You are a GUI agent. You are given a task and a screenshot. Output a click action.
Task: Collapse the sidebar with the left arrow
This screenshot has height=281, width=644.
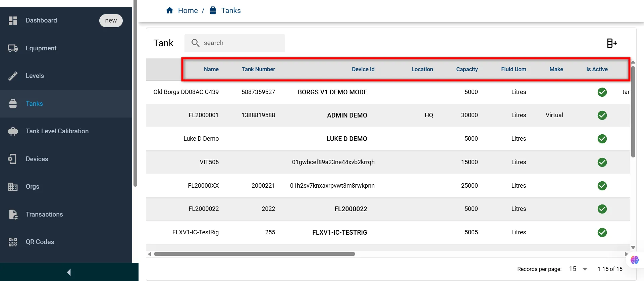[69, 272]
